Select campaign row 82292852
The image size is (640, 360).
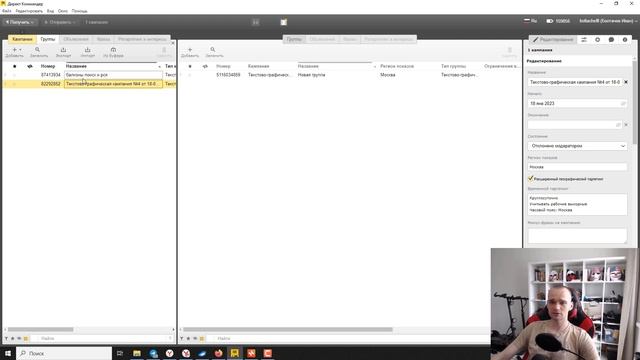89,84
